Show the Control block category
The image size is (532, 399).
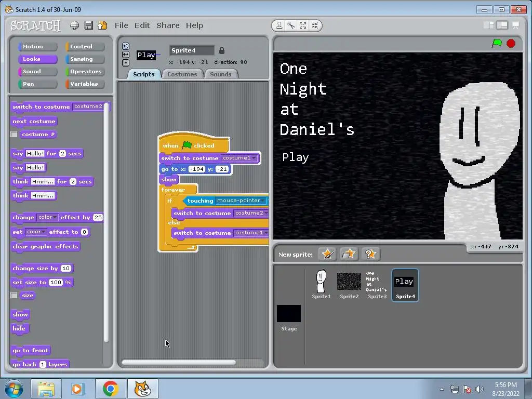85,46
